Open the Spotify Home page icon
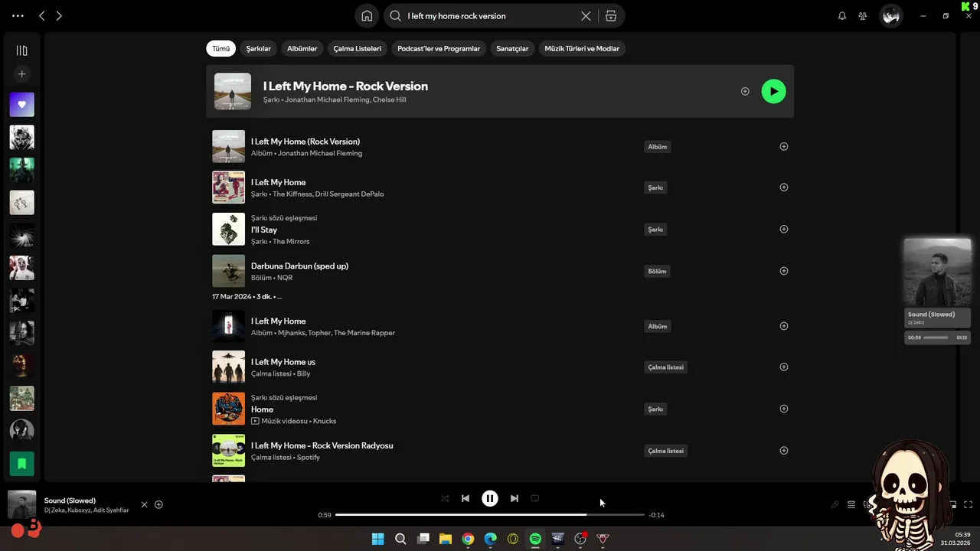980x551 pixels. (x=367, y=16)
